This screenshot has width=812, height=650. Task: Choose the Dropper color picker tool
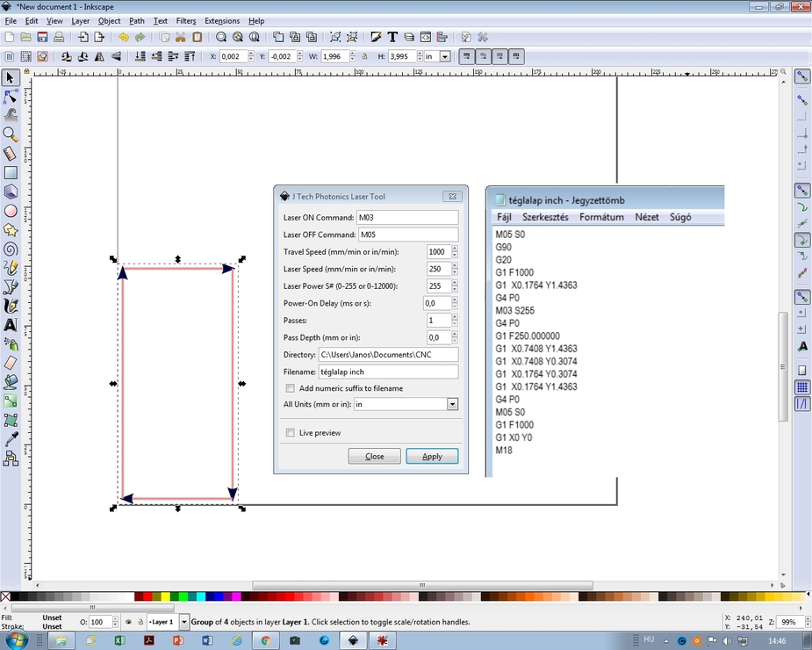coord(11,439)
